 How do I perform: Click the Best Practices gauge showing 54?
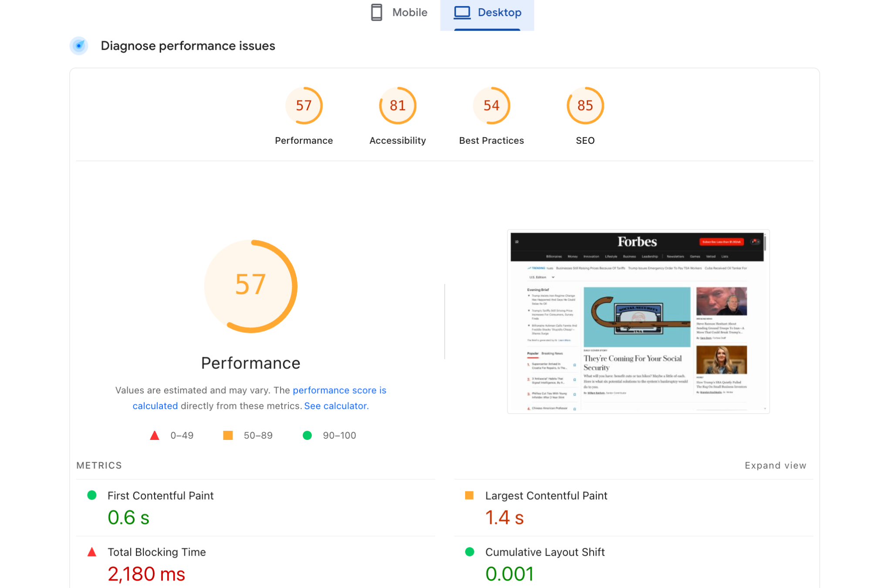coord(491,105)
